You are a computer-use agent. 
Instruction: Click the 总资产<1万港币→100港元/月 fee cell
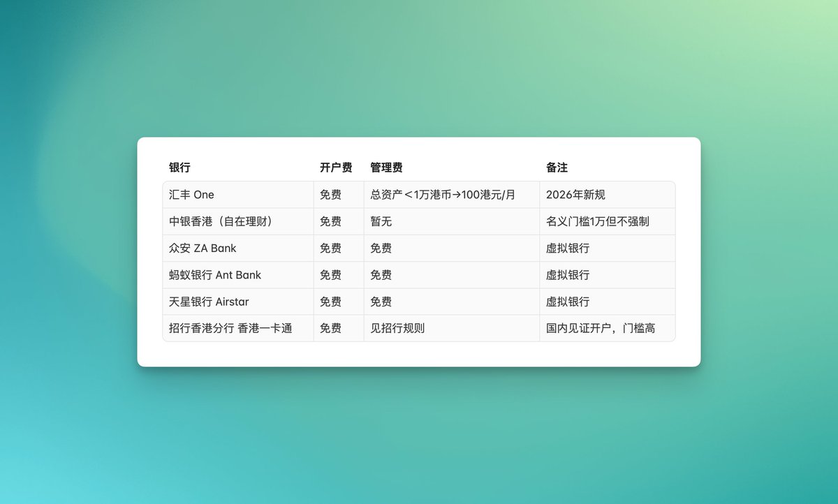click(443, 195)
